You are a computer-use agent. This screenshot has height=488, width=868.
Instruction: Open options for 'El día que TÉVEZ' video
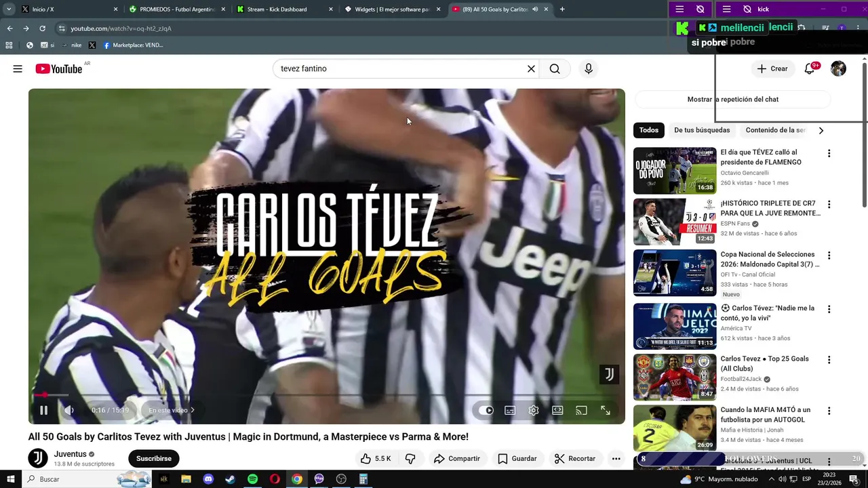coord(828,154)
